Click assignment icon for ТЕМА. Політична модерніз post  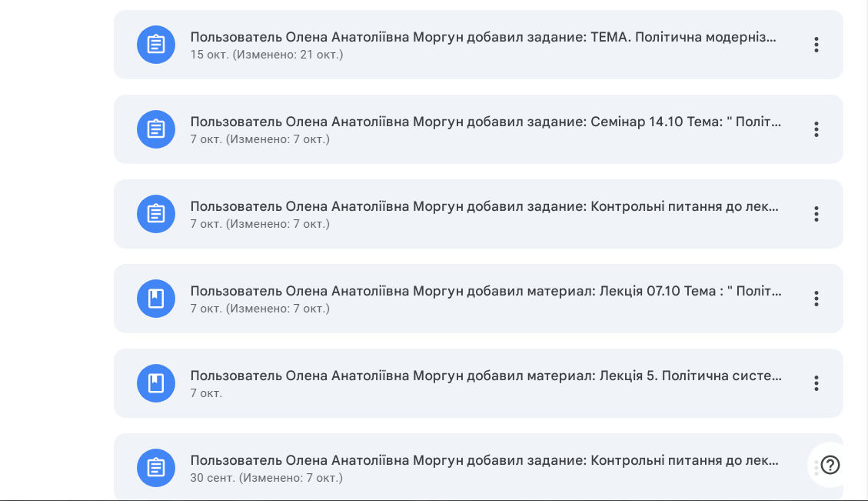[156, 45]
